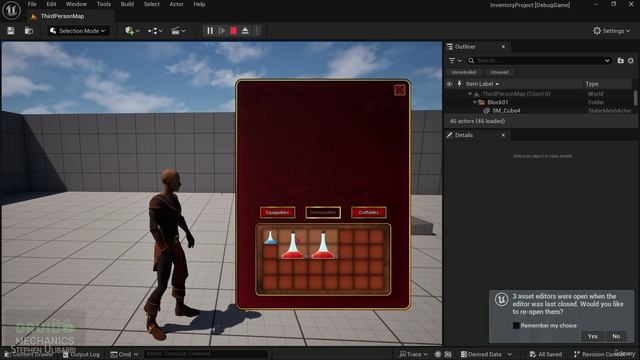This screenshot has height=360, width=640.
Task: Open the Window menu
Action: pyautogui.click(x=76, y=4)
